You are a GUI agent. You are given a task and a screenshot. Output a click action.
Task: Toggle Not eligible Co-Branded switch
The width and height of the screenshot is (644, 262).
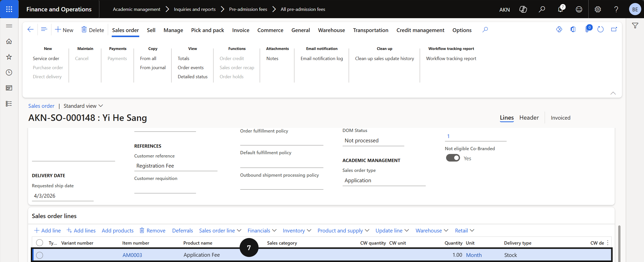[453, 158]
